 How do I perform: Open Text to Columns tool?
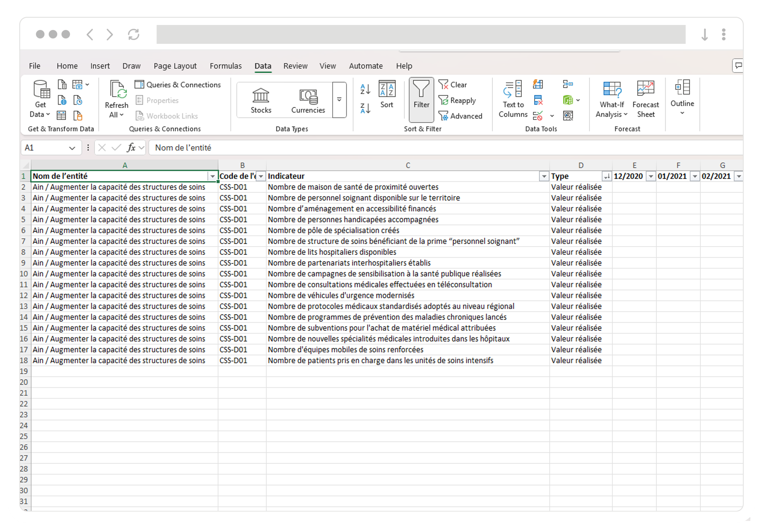(x=513, y=99)
